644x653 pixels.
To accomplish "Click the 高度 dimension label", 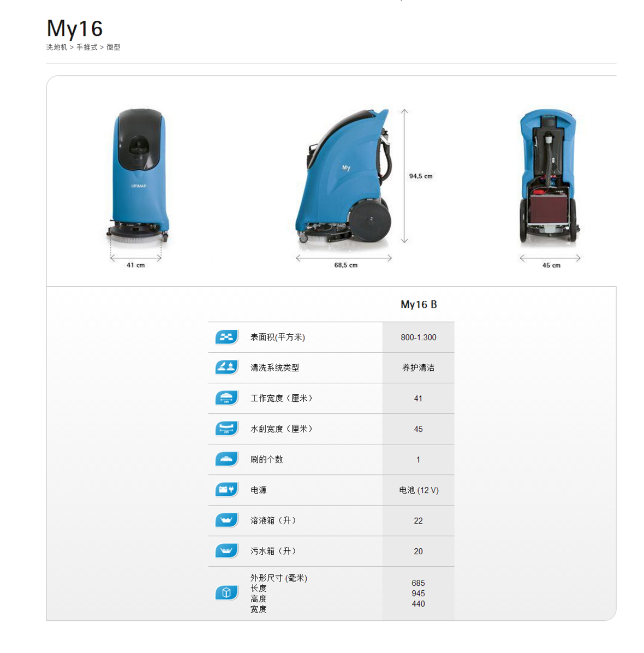I will [259, 599].
